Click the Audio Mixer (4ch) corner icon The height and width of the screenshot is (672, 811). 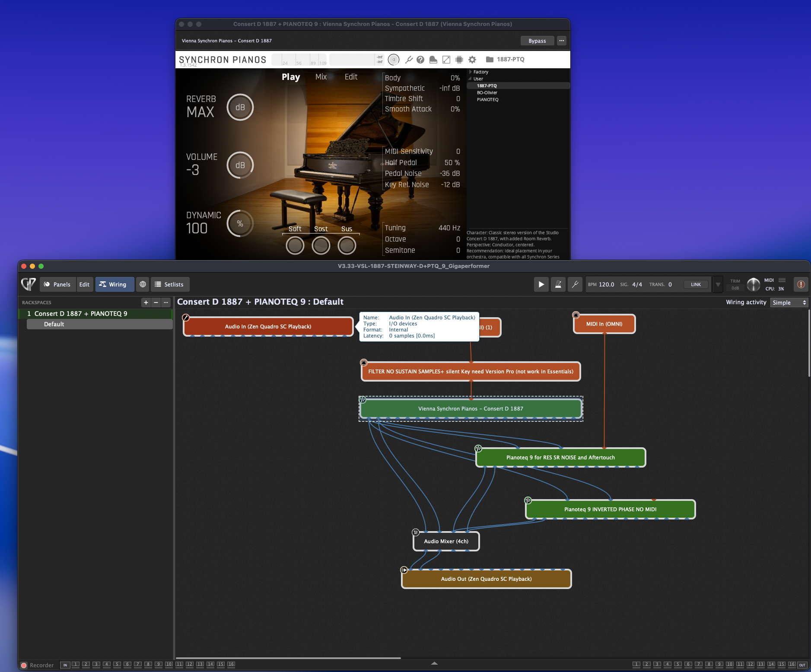(x=416, y=532)
